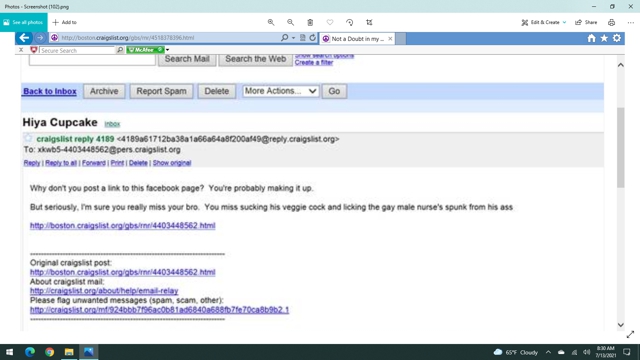Refresh the page with the reload icon

click(x=313, y=38)
